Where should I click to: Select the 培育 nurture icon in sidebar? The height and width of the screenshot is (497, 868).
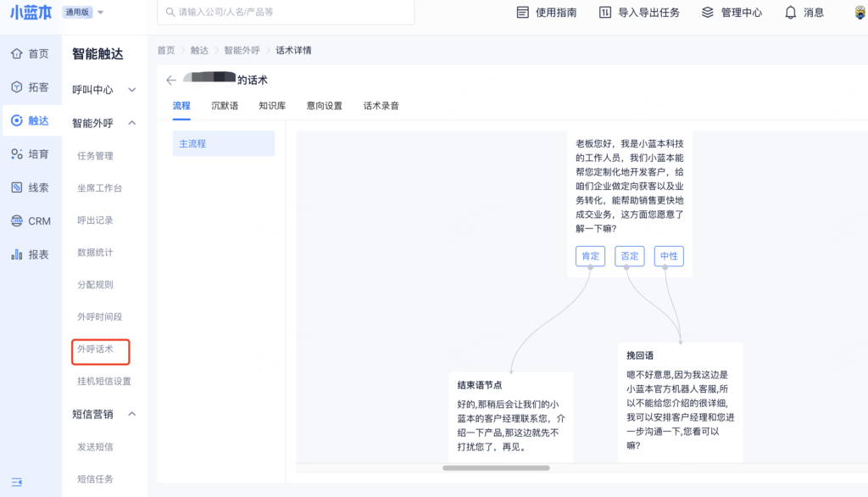click(x=17, y=154)
